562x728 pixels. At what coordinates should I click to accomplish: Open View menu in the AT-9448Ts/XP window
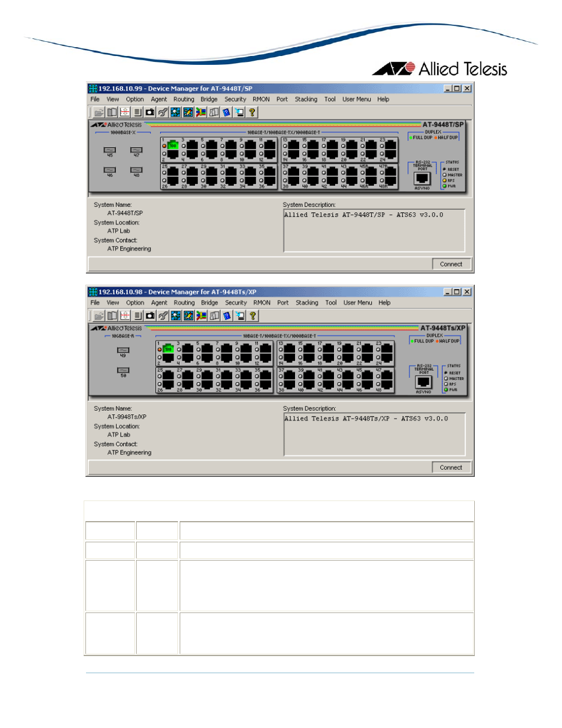113,302
